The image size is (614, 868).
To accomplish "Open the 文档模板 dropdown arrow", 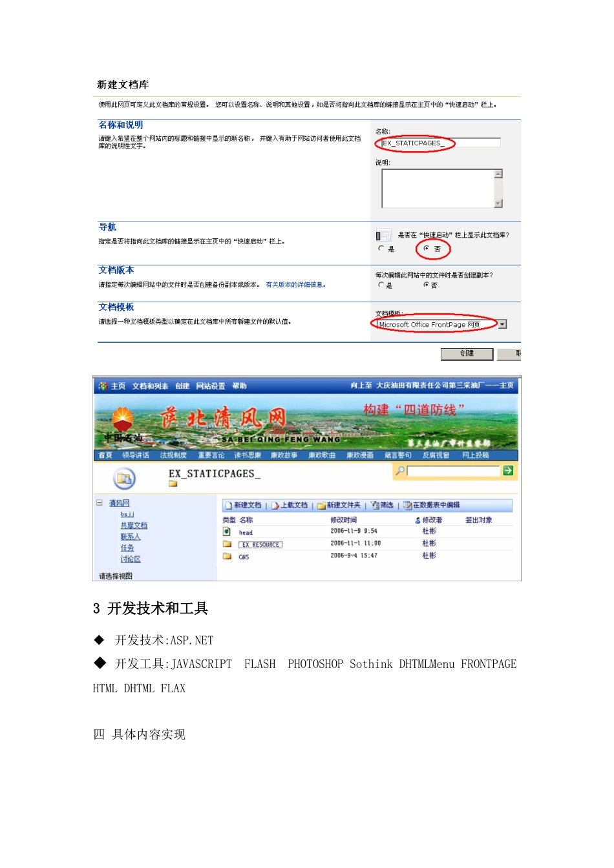I will click(x=502, y=324).
